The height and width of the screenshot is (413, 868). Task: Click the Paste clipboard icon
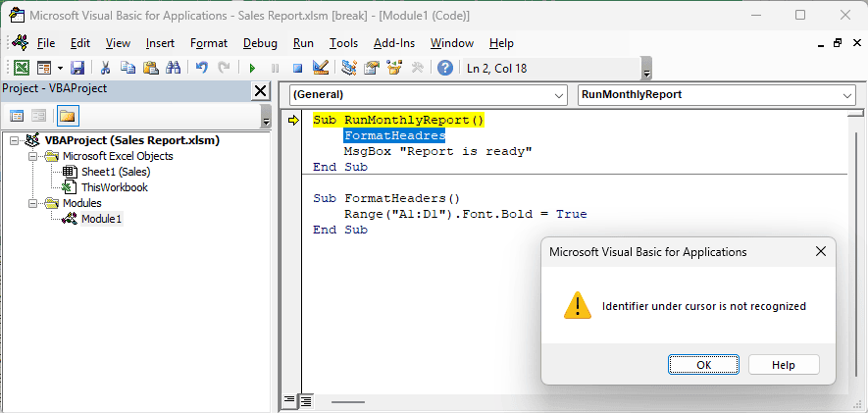click(x=151, y=68)
